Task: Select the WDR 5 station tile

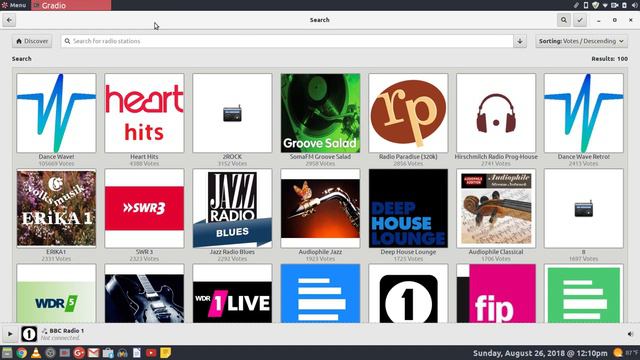Action: (56, 293)
